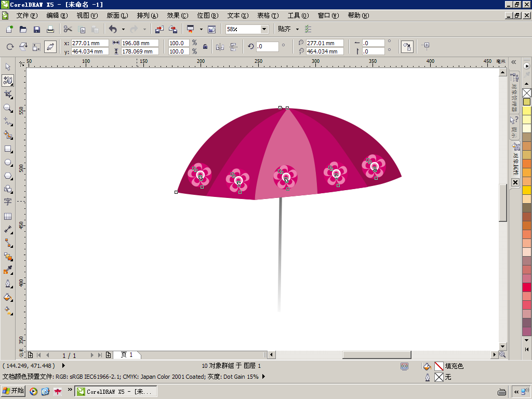Click the 开始 Start button
The image size is (532, 399).
[x=14, y=391]
